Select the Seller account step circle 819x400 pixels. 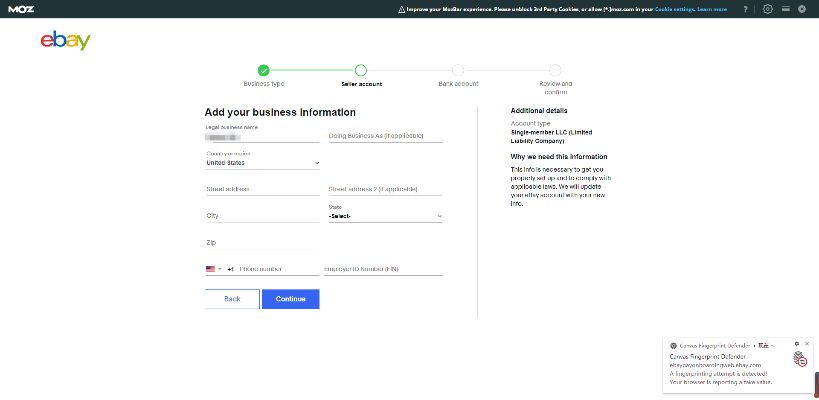(x=361, y=70)
